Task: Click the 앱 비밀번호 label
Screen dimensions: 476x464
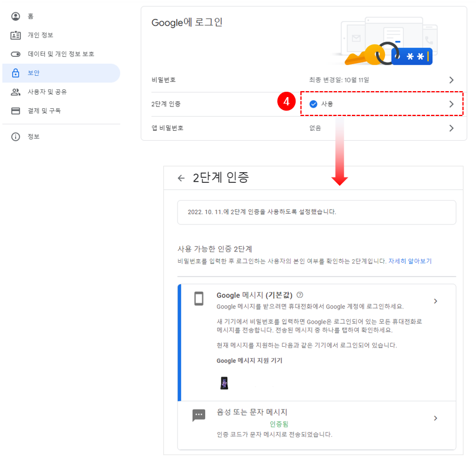Action: click(167, 128)
